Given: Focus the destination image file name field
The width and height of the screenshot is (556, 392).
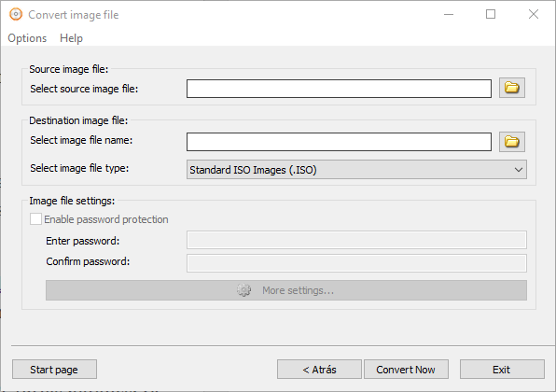Looking at the screenshot, I should 339,142.
